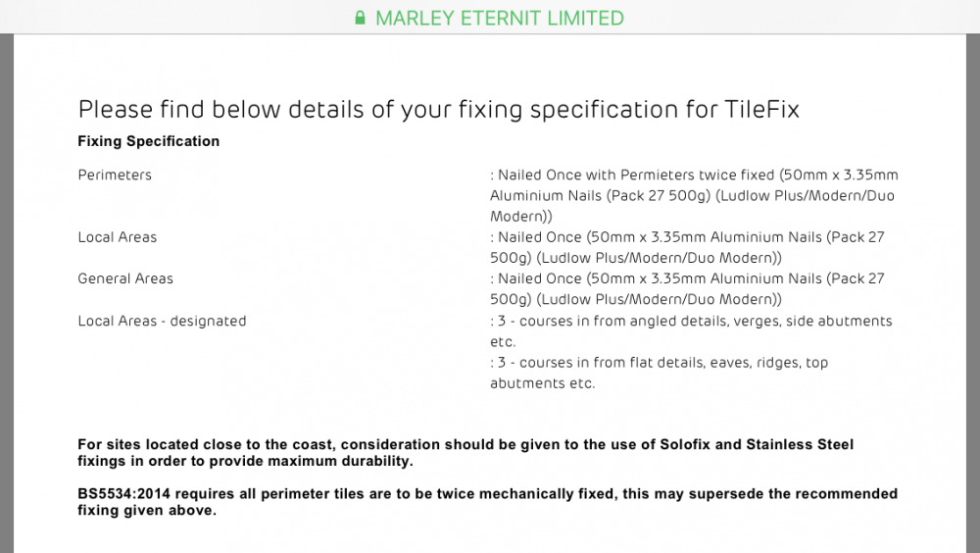Click the General Areas row label
The image size is (980, 553).
[125, 278]
